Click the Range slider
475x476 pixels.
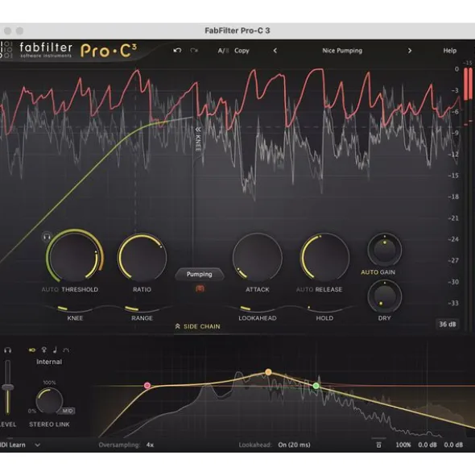pos(142,308)
